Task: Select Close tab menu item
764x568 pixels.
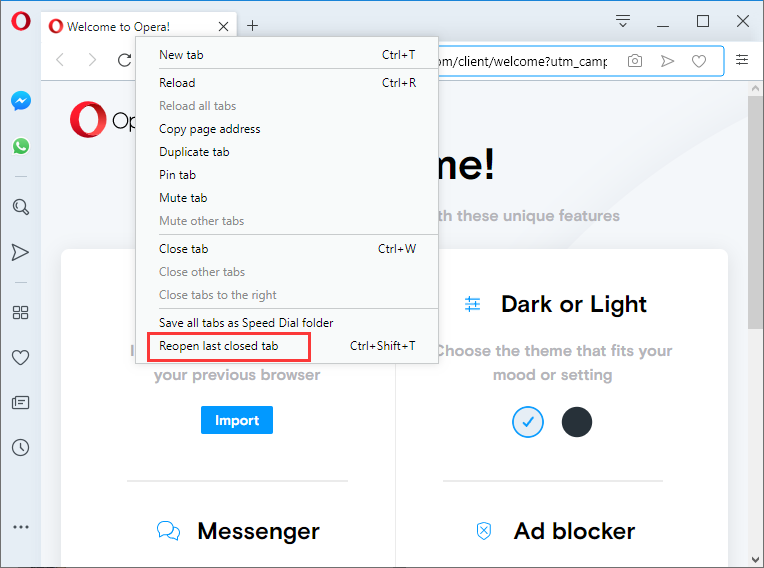Action: point(287,249)
